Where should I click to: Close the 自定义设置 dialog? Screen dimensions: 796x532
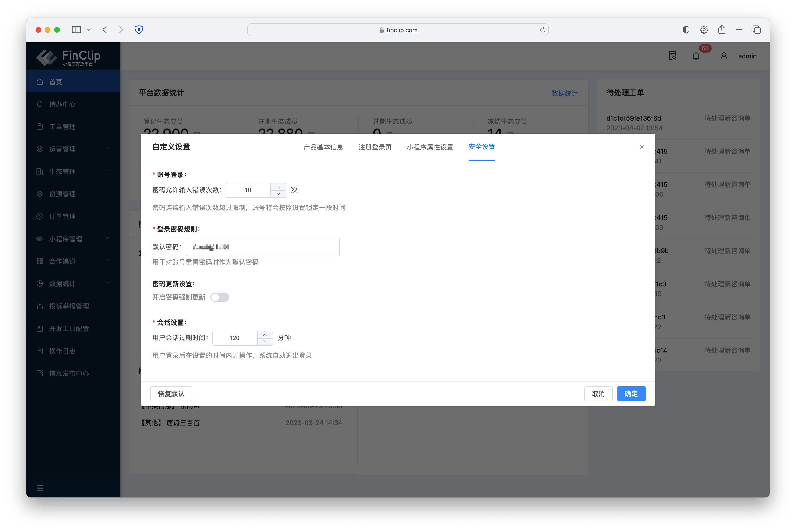point(641,147)
